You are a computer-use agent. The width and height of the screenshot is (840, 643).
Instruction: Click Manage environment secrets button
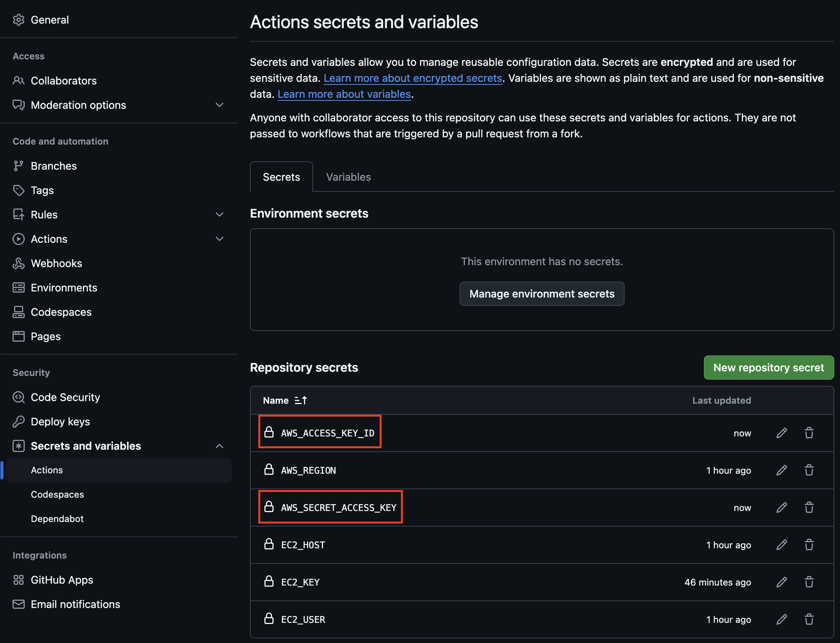pos(541,294)
